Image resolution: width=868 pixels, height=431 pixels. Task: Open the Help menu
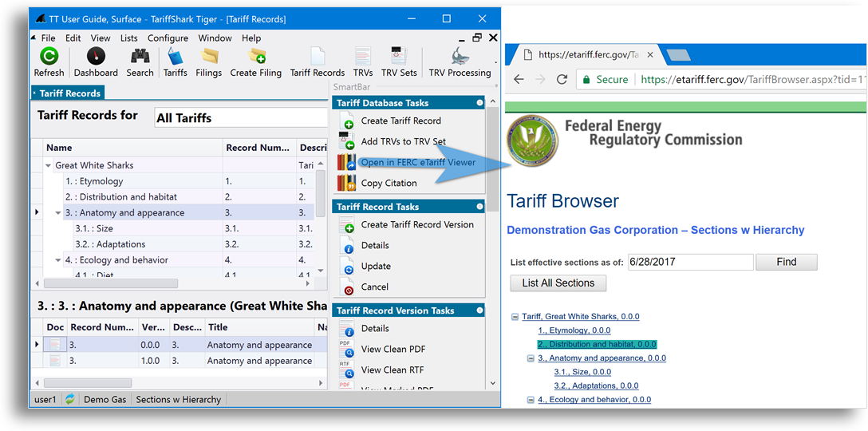251,38
